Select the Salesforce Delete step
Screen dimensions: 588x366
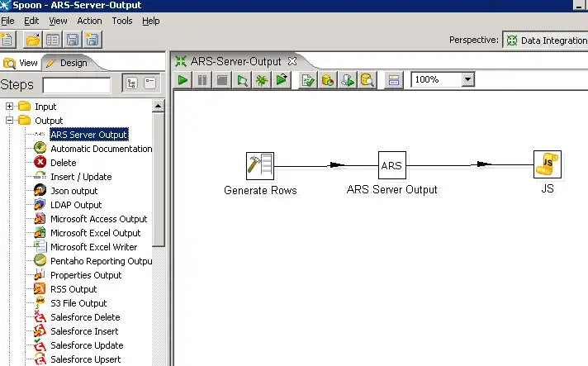(85, 317)
